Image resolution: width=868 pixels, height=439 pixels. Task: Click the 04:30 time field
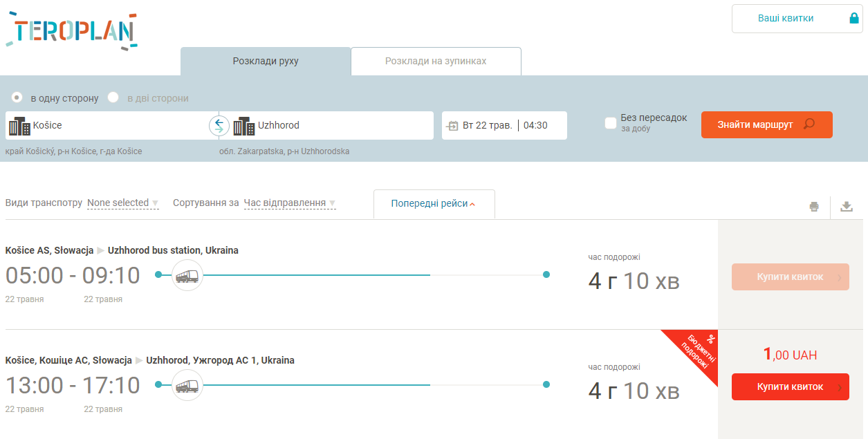point(536,126)
